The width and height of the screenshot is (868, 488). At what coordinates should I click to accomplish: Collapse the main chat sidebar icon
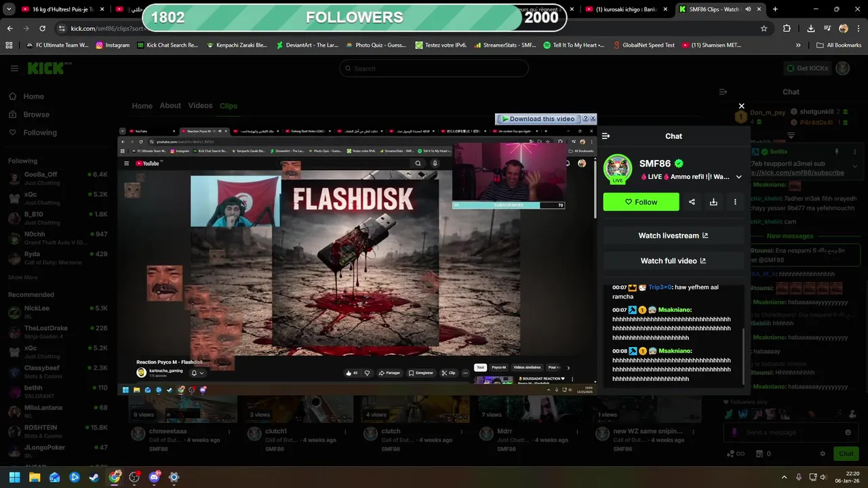[x=723, y=92]
